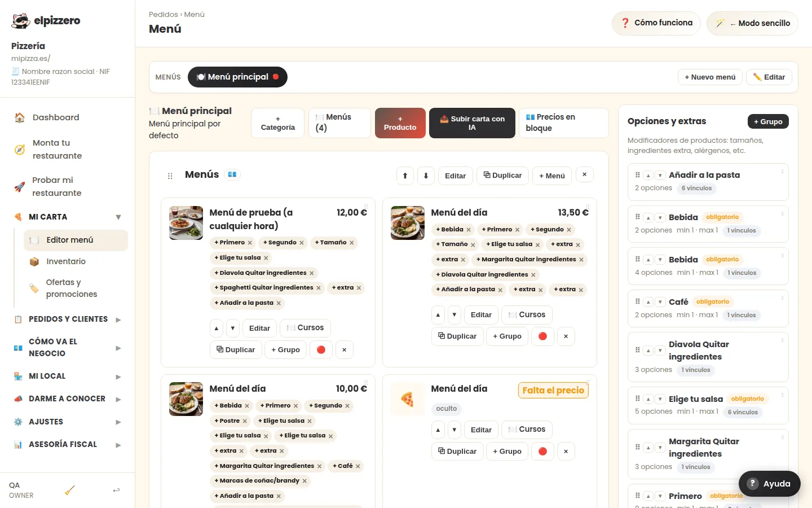Move the Elige tu salsa option group down
Screen dimensions: 812x508
click(x=660, y=399)
